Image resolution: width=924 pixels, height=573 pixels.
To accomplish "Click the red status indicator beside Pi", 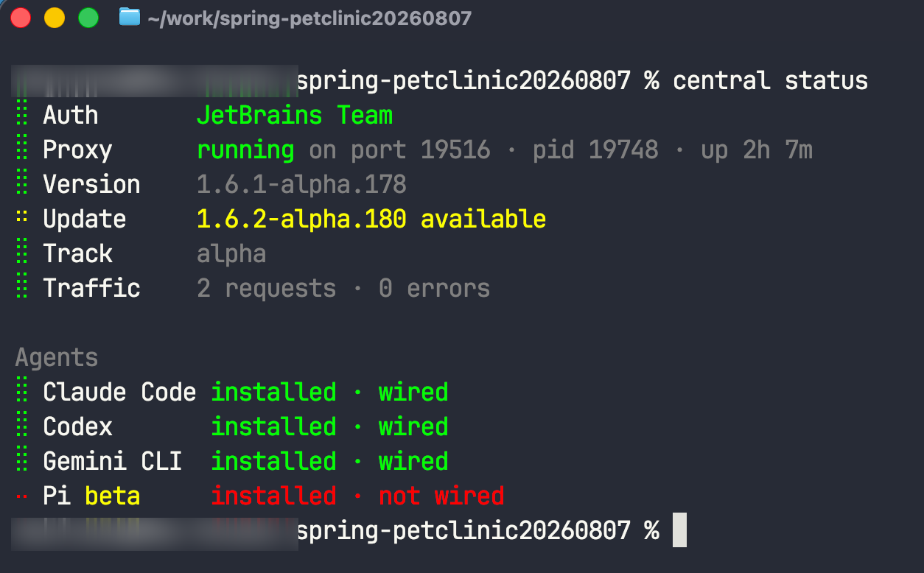I will [x=22, y=496].
